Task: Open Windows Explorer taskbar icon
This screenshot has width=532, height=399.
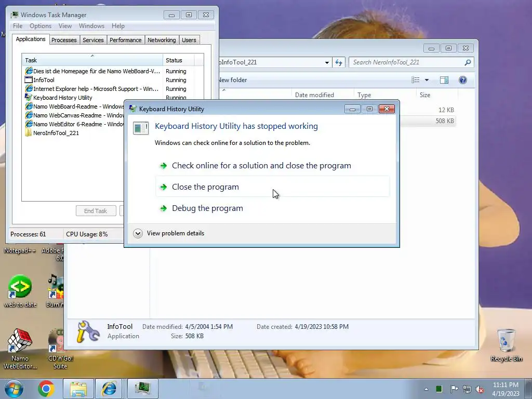Action: click(x=78, y=389)
